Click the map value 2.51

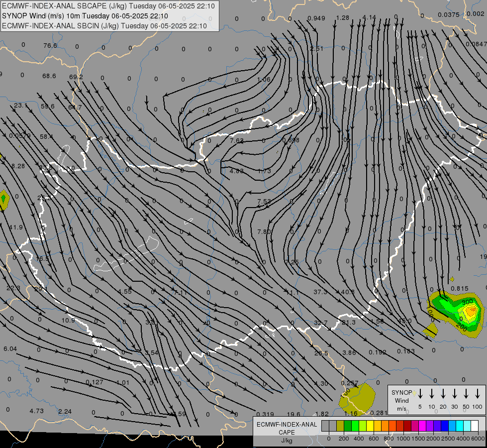(x=316, y=48)
